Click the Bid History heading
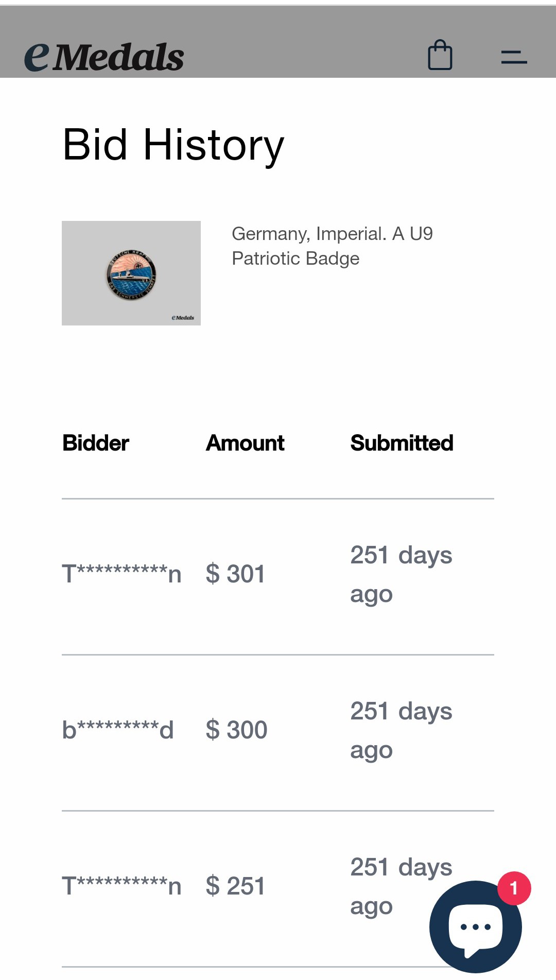 coord(173,145)
